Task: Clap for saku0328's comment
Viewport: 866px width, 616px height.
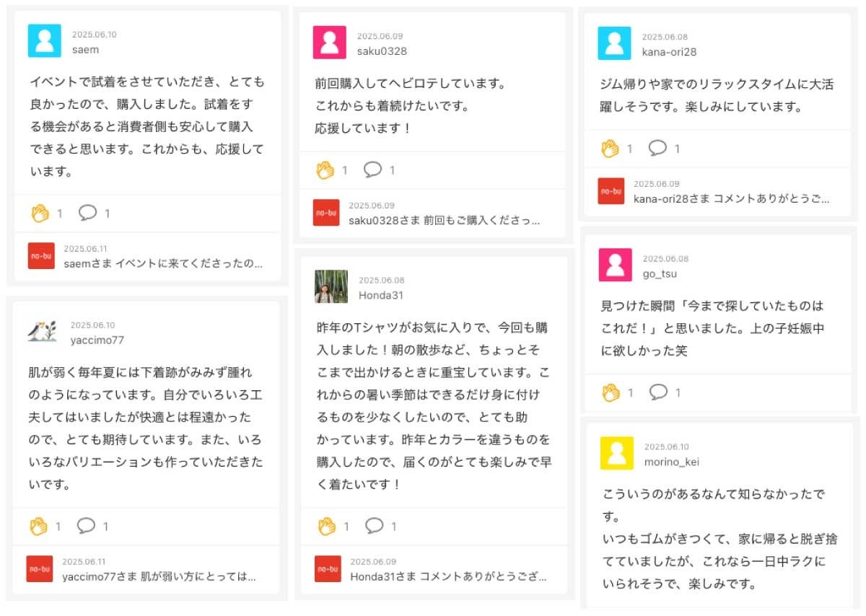Action: 325,170
